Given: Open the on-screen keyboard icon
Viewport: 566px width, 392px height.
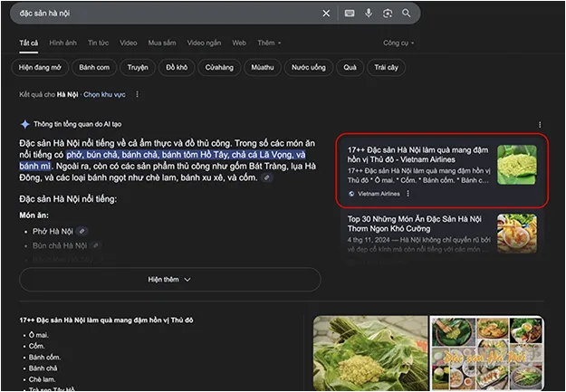Looking at the screenshot, I should coord(350,14).
